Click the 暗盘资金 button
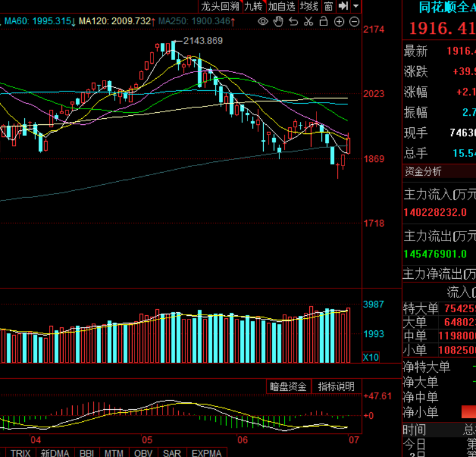 click(x=288, y=387)
